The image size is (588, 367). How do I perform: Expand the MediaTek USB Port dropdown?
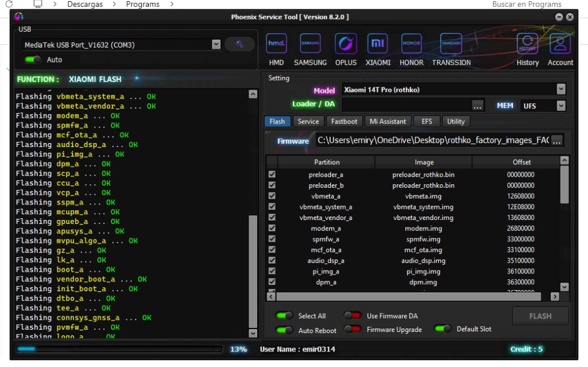pyautogui.click(x=216, y=44)
